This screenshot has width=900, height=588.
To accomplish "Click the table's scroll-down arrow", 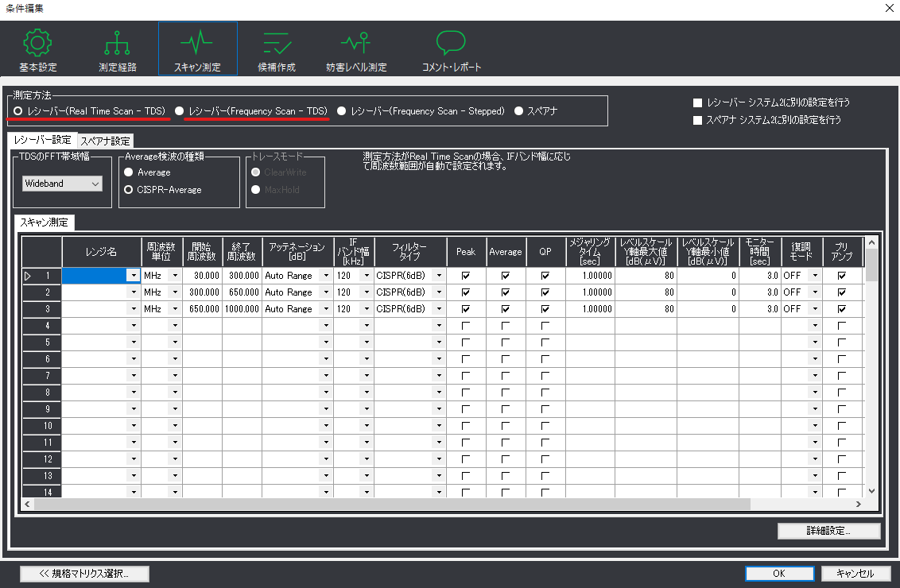I will point(871,491).
